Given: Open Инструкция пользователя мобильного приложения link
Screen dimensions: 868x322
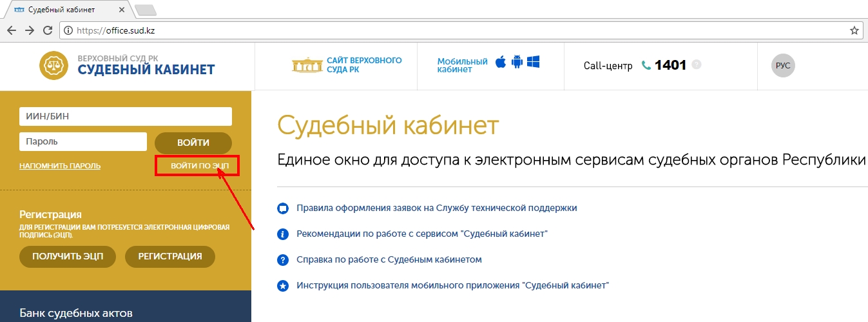Looking at the screenshot, I should [453, 285].
